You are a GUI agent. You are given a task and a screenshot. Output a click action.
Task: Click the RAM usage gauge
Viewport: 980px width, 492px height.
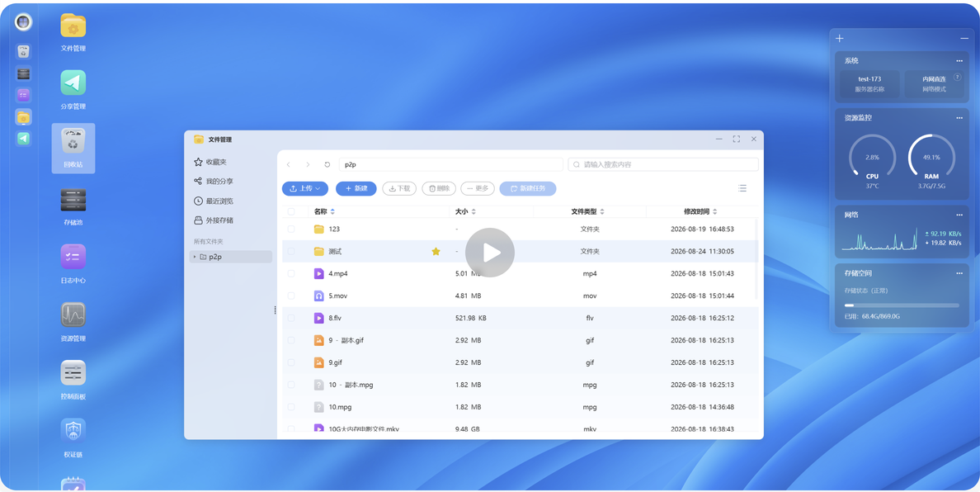tap(931, 158)
